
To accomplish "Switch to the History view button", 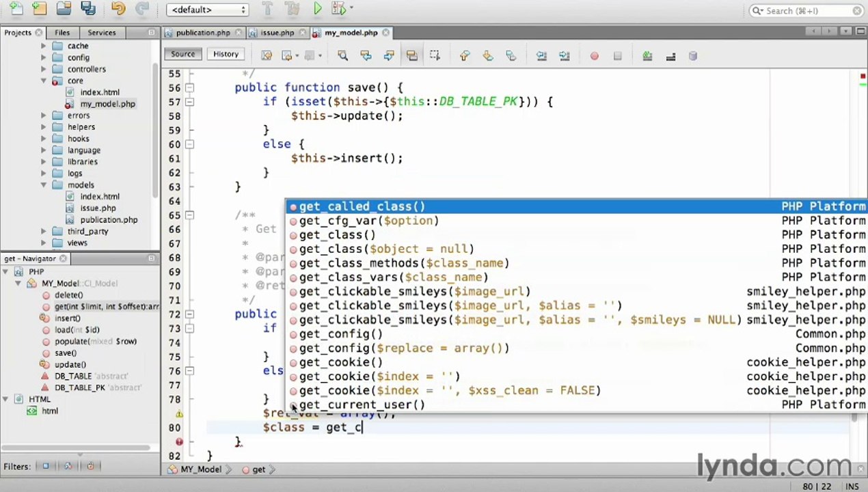I will click(226, 54).
